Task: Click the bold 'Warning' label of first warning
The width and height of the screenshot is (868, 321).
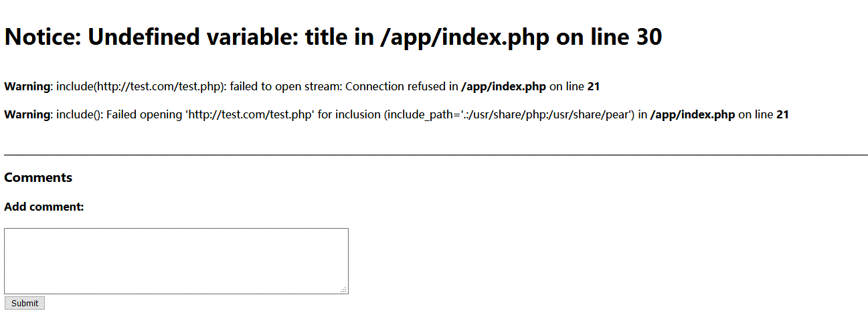Action: point(27,86)
